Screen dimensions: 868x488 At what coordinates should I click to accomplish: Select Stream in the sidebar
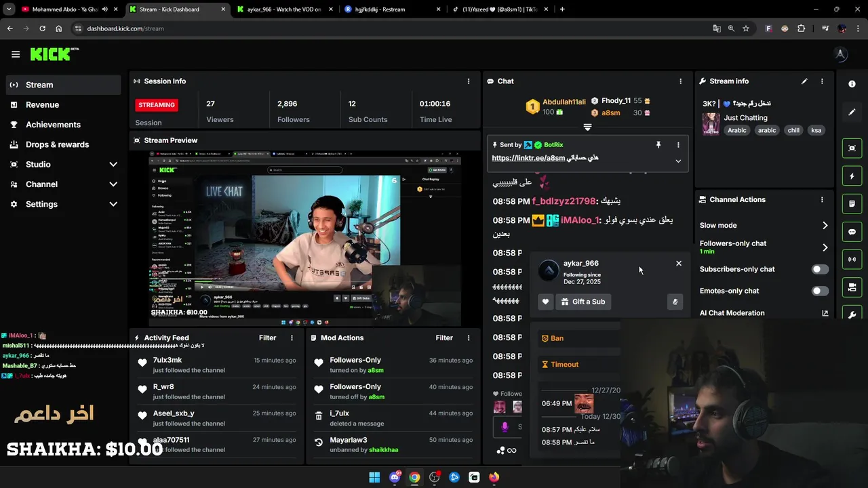64,85
